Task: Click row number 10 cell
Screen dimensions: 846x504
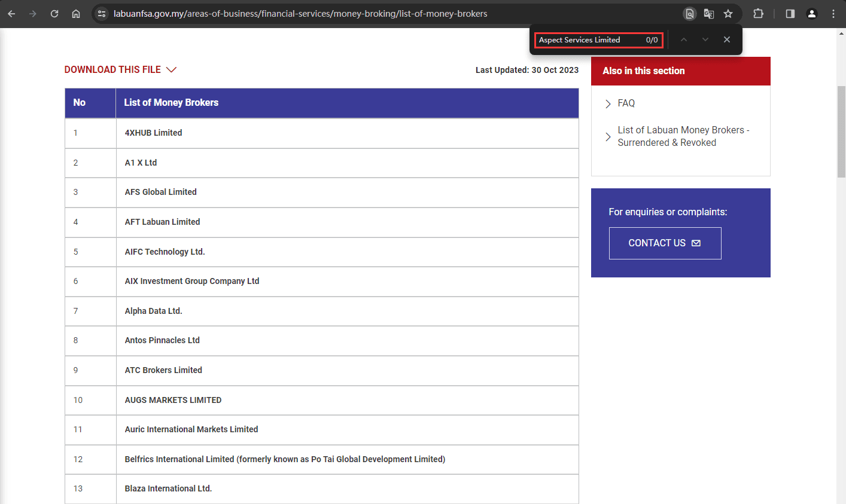Action: click(x=90, y=400)
